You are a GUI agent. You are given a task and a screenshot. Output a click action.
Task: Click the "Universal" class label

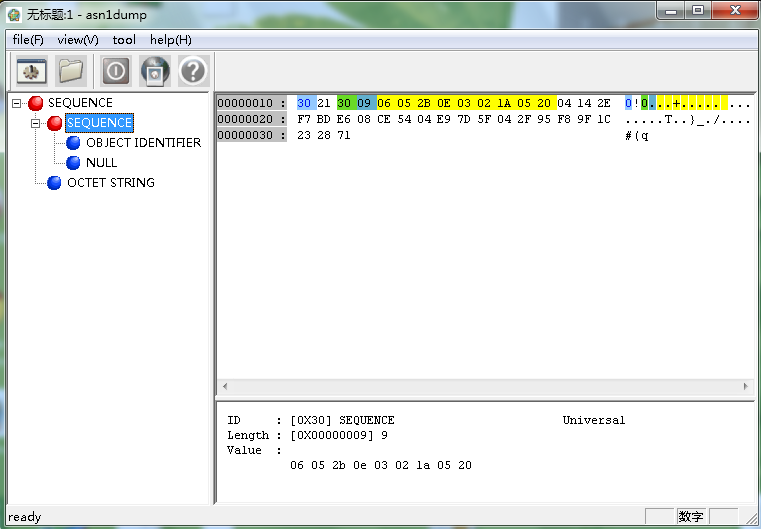click(x=594, y=420)
